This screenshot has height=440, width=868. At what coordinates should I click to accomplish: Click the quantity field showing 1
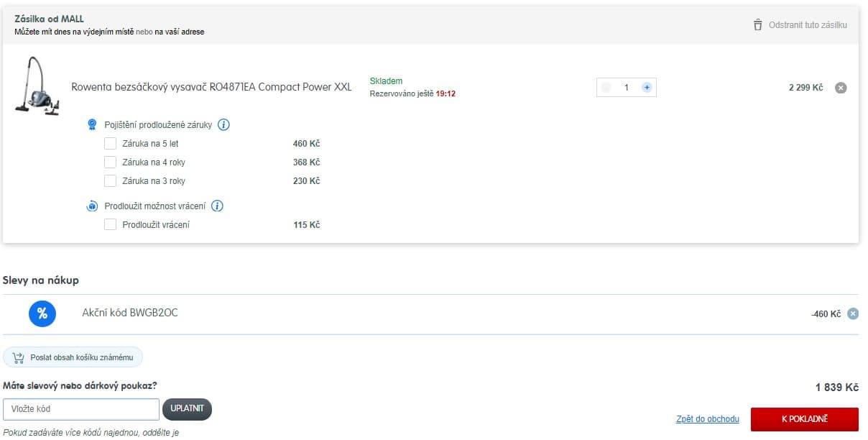pos(627,87)
